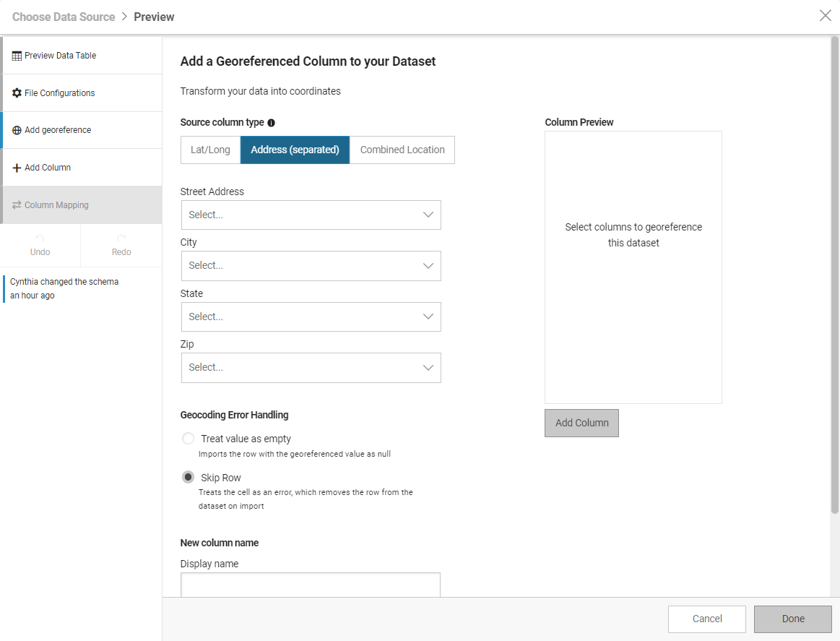Viewport: 840px width, 641px height.
Task: Expand the State column dropdown
Action: [x=311, y=317]
